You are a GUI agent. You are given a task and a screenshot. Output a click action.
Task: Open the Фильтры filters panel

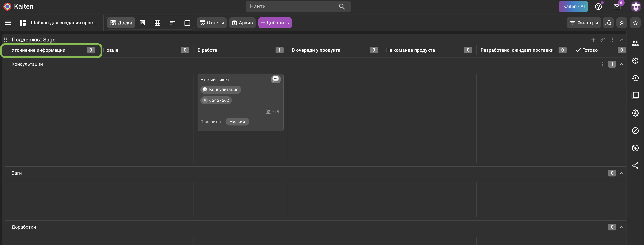pos(584,23)
